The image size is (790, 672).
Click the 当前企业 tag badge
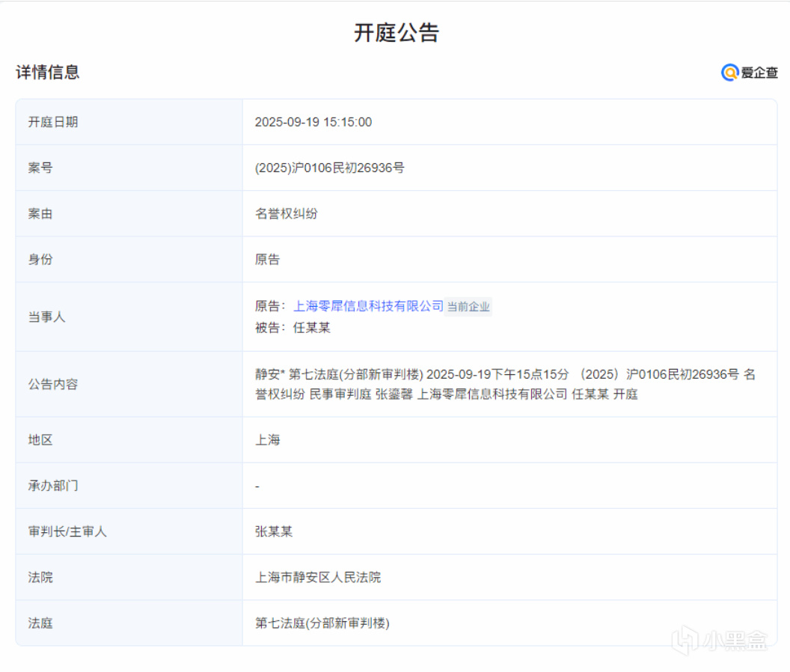coord(468,307)
